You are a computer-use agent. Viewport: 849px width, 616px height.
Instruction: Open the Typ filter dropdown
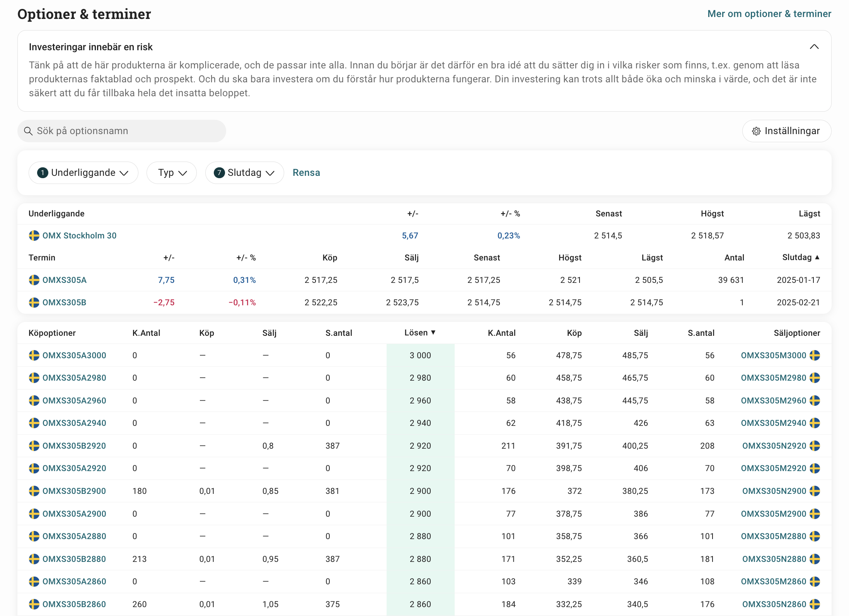click(x=172, y=173)
